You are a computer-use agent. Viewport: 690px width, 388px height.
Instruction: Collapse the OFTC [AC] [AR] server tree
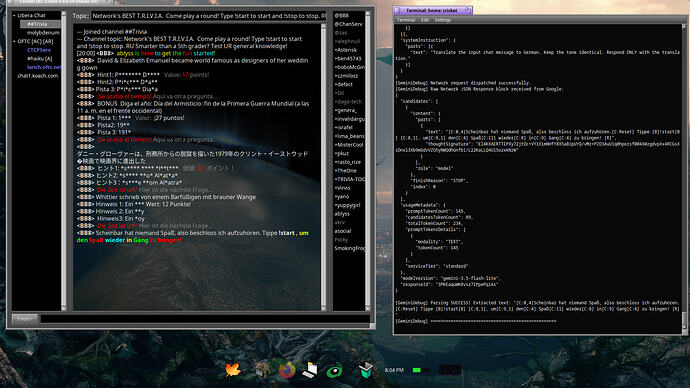click(15, 41)
